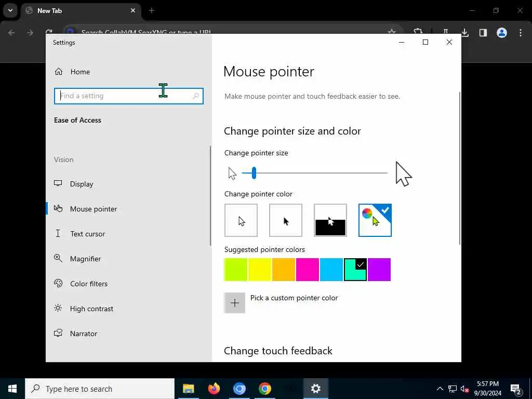Open Chromium from taskbar
Screen dimensions: 532x399
[239, 389]
